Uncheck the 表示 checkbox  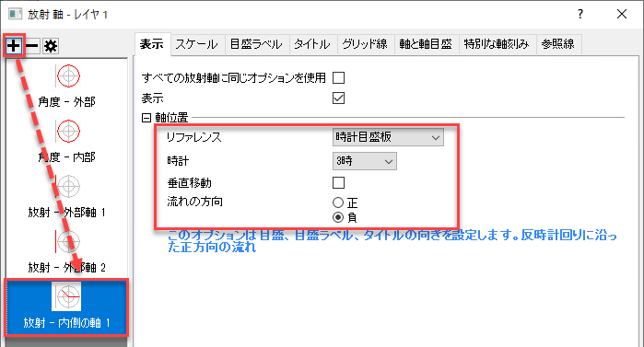click(338, 98)
